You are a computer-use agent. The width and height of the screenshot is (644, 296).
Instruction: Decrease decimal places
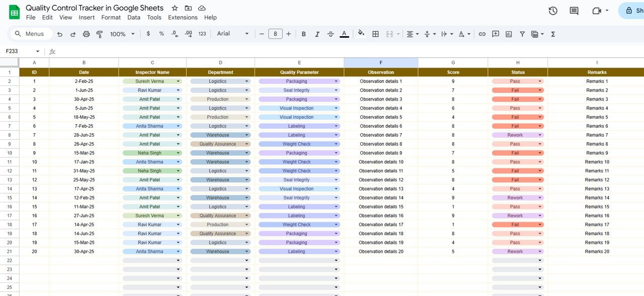click(x=175, y=34)
